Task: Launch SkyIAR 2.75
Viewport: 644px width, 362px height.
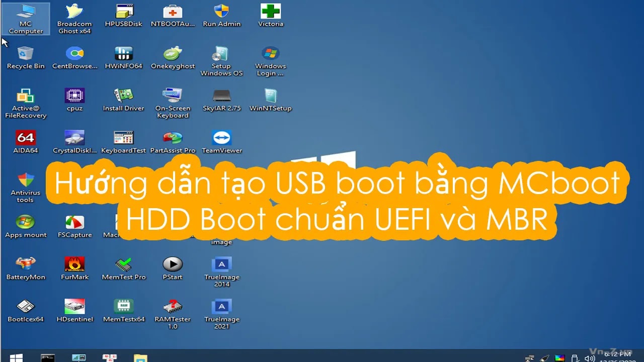Action: point(222,100)
